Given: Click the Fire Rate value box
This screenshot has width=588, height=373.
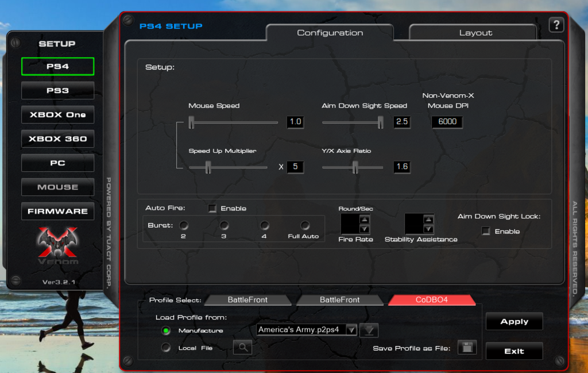Looking at the screenshot, I should click(350, 224).
